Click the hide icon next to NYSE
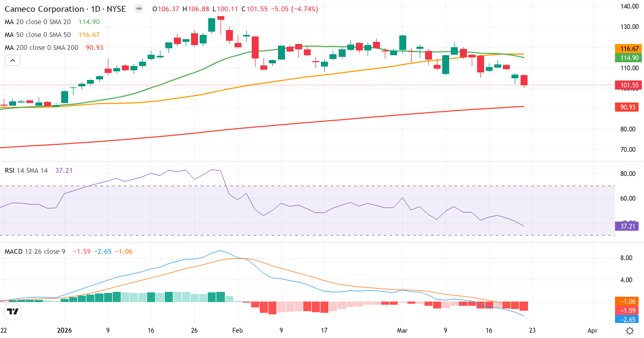 pos(139,9)
